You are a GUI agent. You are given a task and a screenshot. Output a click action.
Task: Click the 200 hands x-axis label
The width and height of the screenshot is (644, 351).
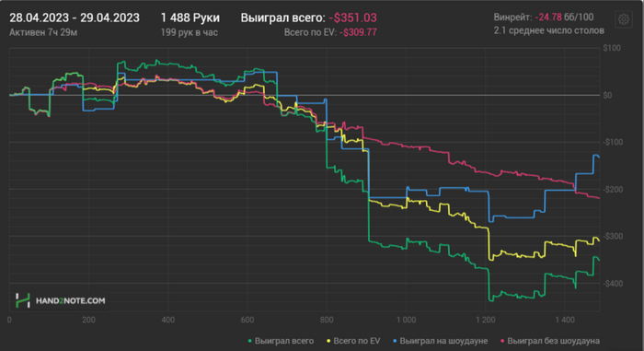pos(88,320)
